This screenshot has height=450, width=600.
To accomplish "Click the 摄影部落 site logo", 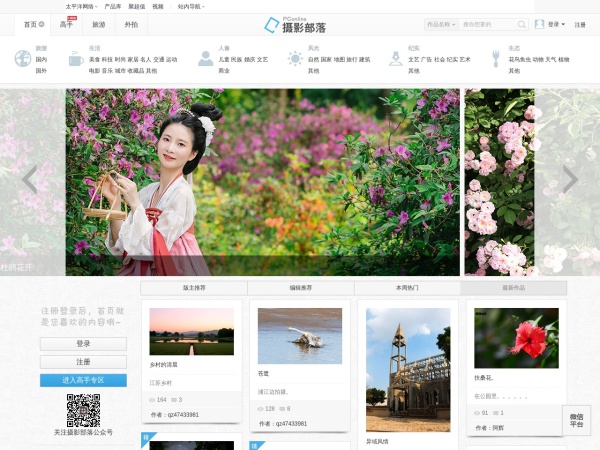I will tap(295, 25).
